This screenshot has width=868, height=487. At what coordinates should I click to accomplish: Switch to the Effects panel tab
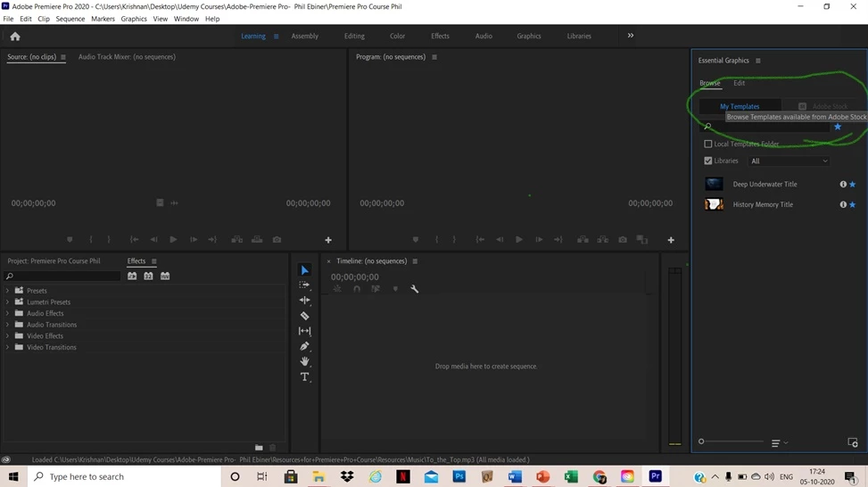tap(136, 261)
